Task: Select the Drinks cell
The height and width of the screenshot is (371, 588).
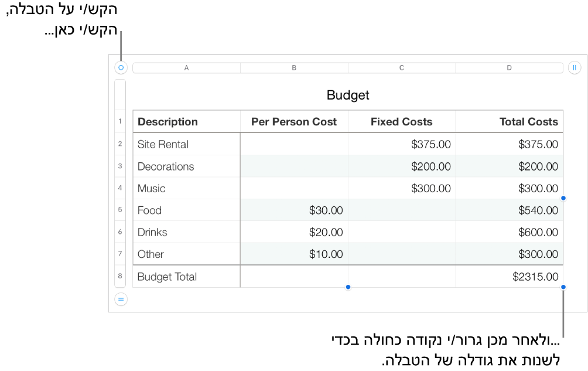Action: click(x=186, y=232)
